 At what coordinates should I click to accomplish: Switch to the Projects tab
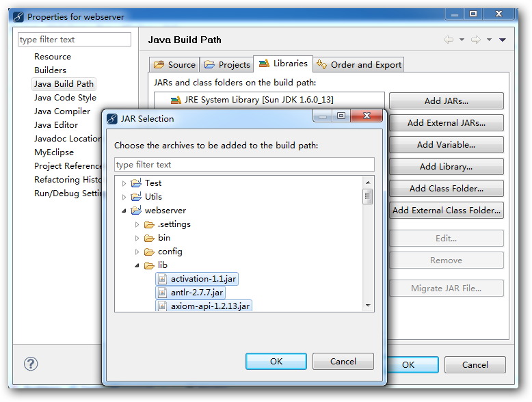point(227,64)
